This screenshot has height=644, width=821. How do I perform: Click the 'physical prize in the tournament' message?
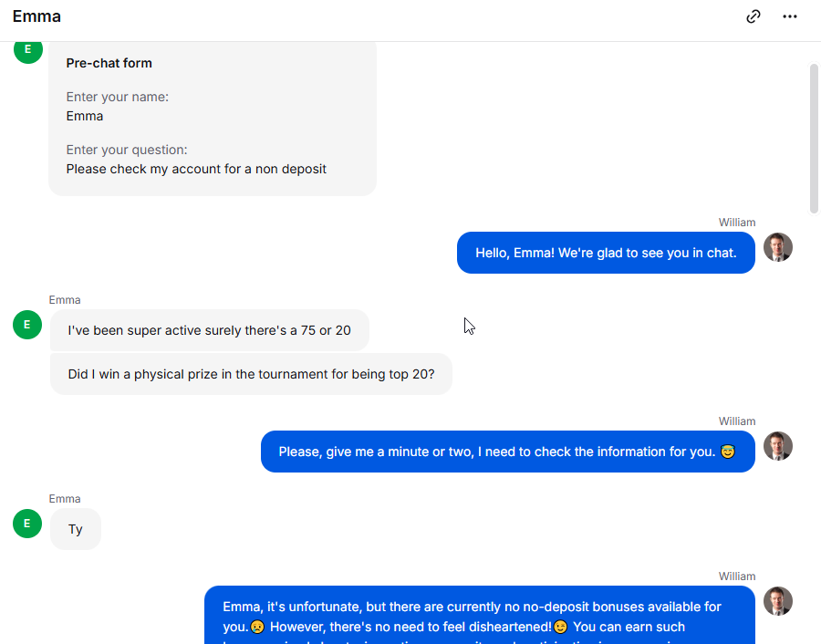point(252,374)
